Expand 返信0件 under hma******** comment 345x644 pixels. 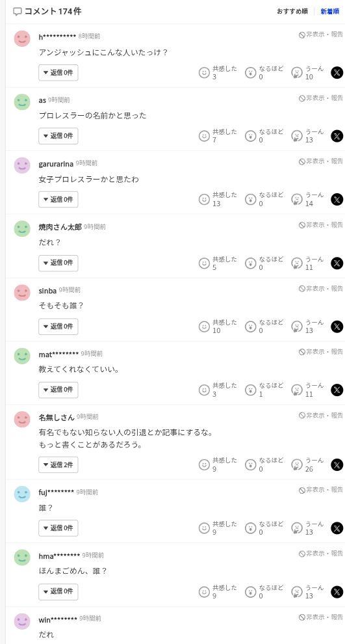pyautogui.click(x=58, y=592)
